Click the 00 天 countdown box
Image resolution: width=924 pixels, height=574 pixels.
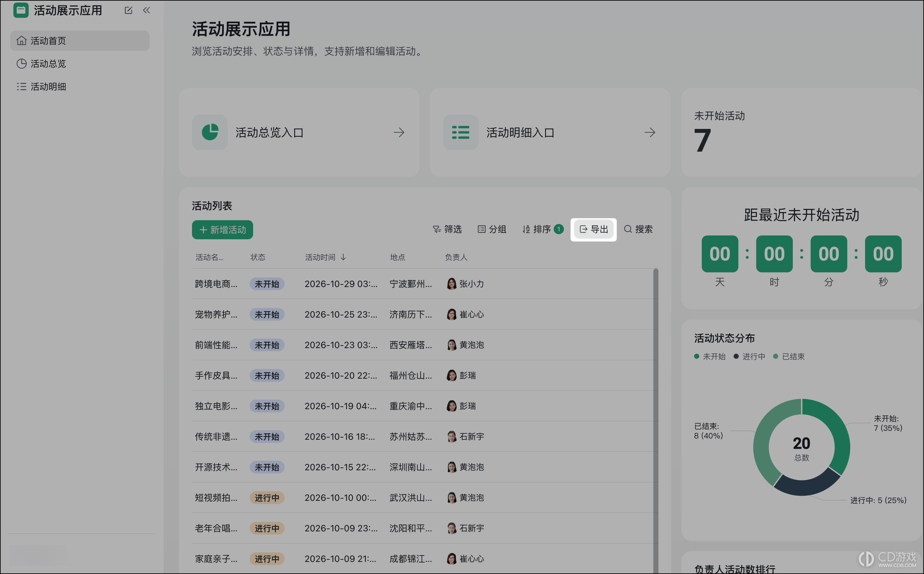[x=720, y=254]
